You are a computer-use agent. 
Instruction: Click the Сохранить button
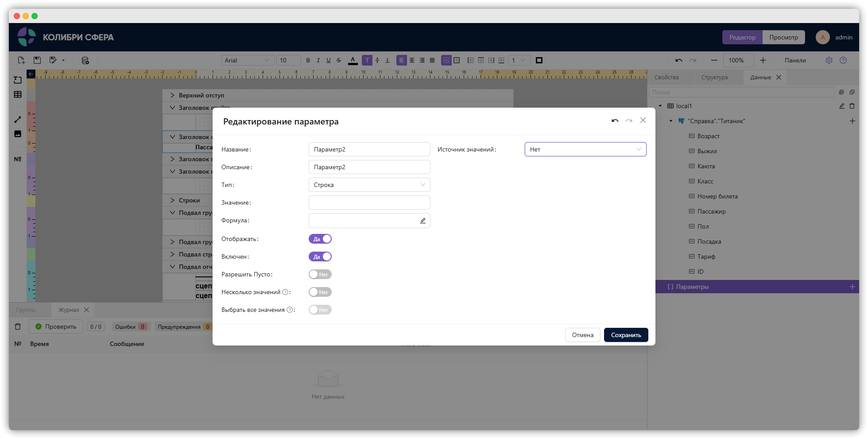(626, 335)
